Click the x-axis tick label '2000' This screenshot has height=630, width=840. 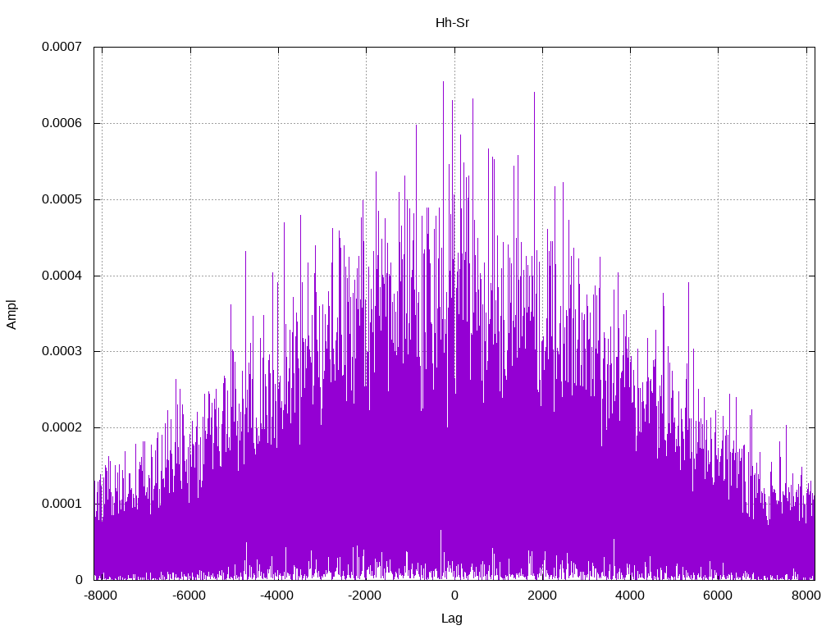point(542,596)
